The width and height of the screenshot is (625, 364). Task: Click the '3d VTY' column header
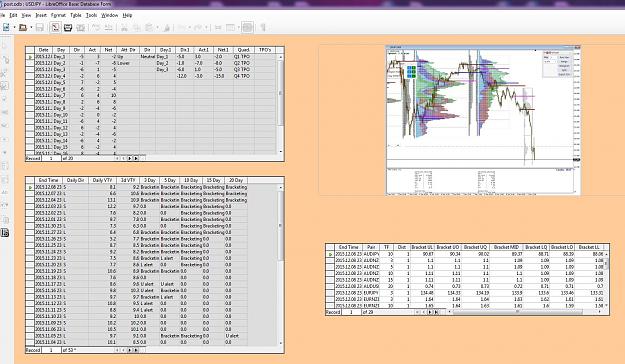pyautogui.click(x=128, y=180)
